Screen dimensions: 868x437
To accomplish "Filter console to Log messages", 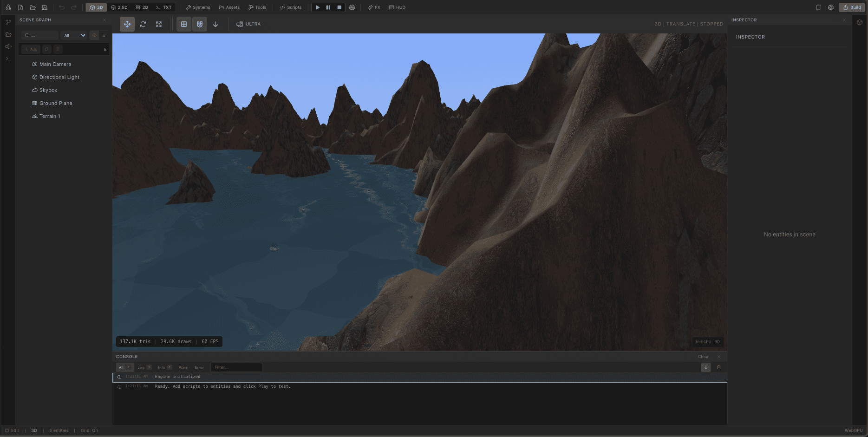I will pyautogui.click(x=144, y=367).
